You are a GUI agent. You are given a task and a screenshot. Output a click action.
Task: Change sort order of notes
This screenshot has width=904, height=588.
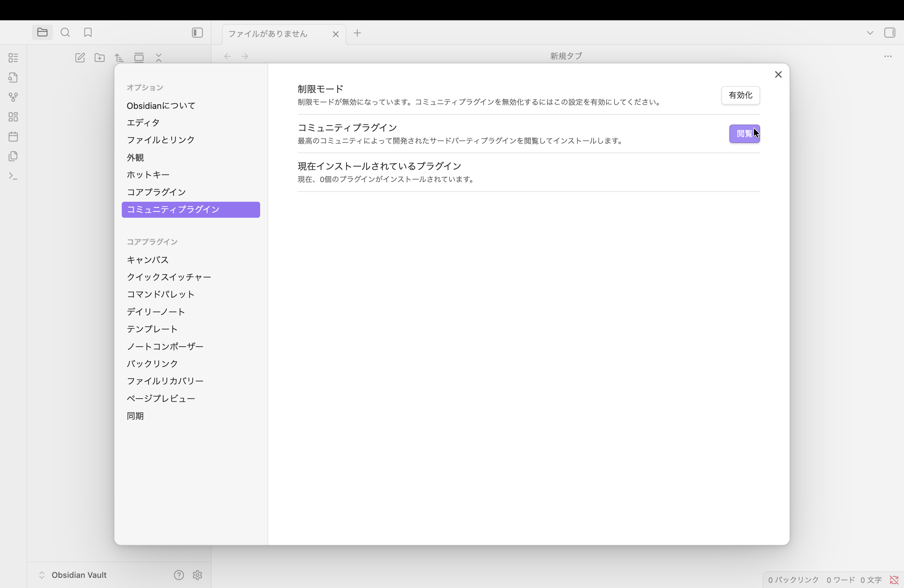coord(119,58)
